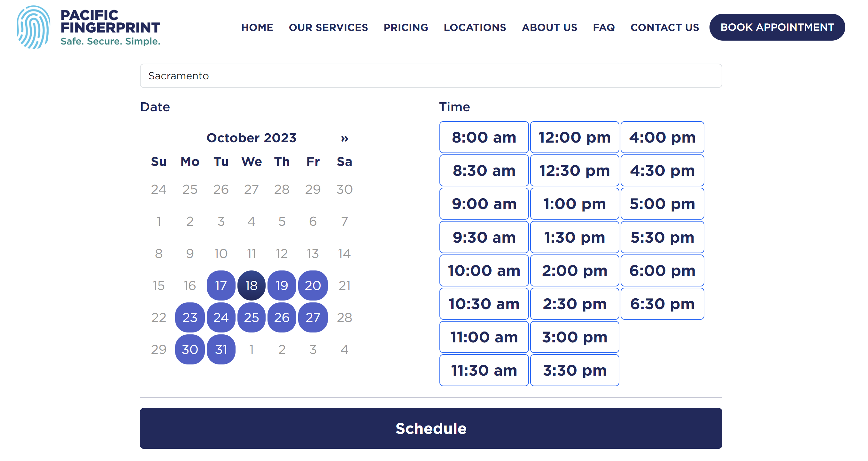This screenshot has width=868, height=461.
Task: Select the 8:00 am time slot
Action: [x=484, y=137]
